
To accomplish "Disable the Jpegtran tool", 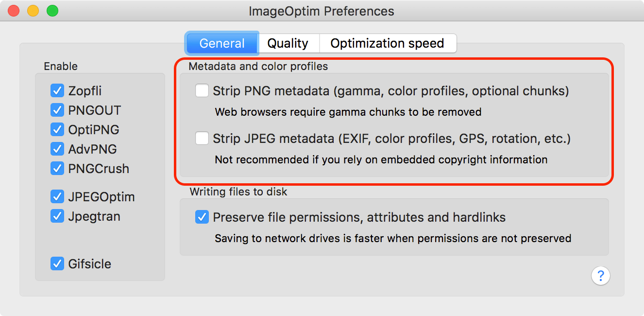I will point(57,216).
